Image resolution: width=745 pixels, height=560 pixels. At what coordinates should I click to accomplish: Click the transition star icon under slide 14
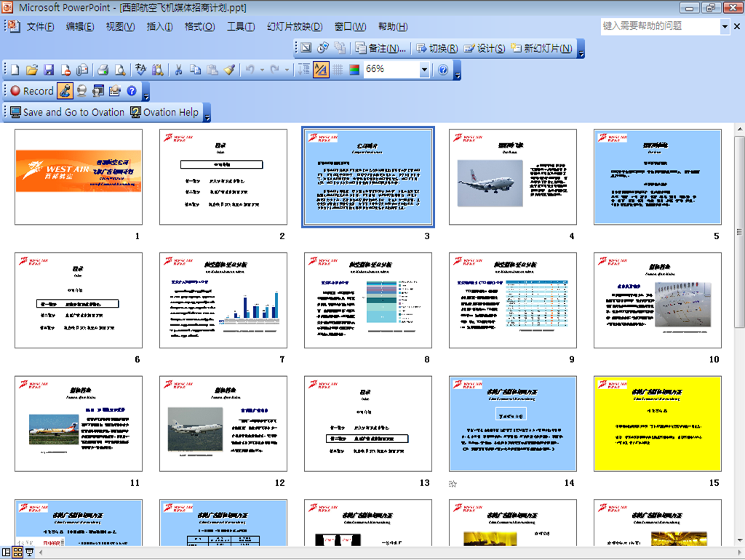[x=453, y=484]
